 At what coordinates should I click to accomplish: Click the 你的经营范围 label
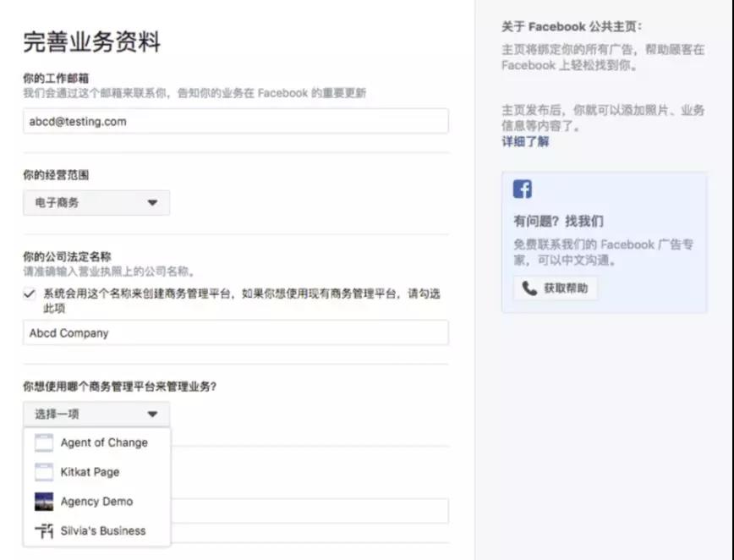coord(56,175)
